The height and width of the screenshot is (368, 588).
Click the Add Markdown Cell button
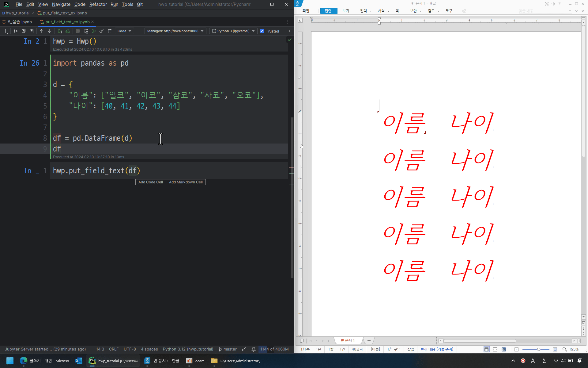[x=186, y=182]
